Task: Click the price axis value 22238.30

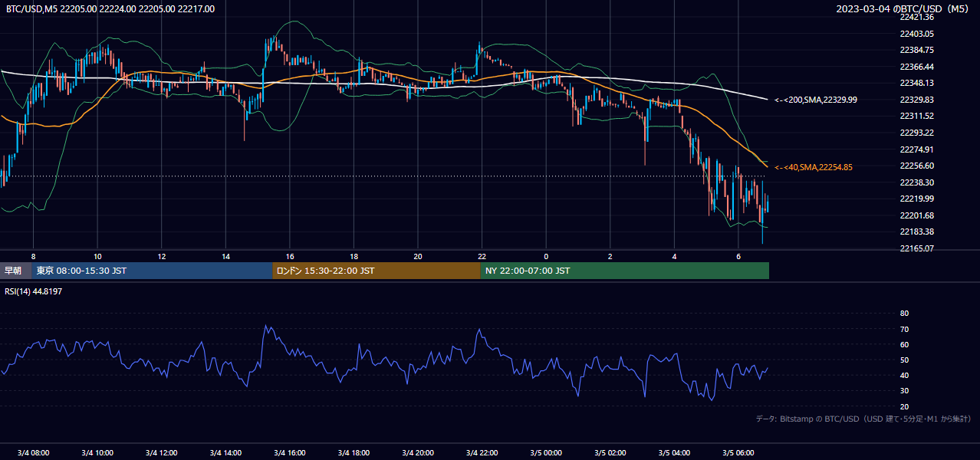Action: click(916, 182)
